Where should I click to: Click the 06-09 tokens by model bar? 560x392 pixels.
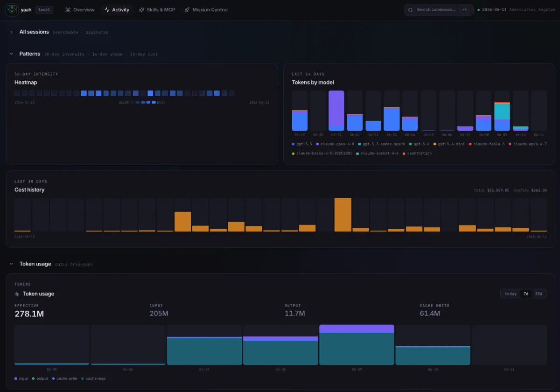(502, 116)
